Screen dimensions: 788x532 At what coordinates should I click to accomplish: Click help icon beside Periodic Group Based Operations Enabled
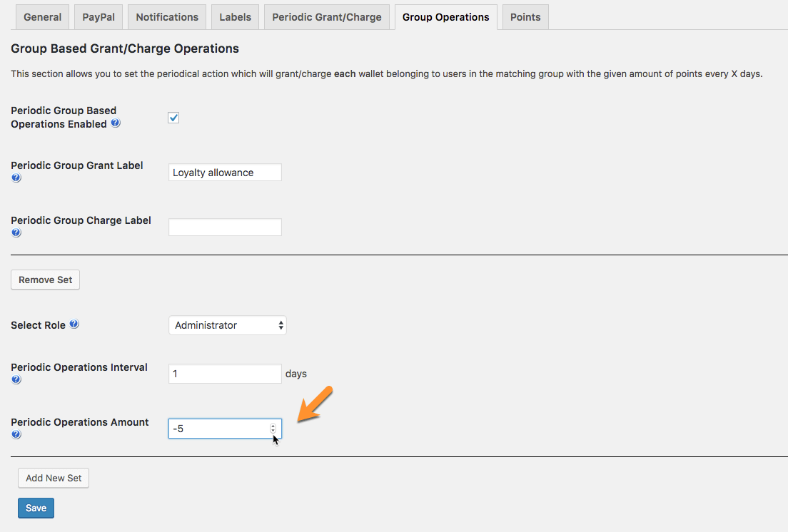pos(116,123)
